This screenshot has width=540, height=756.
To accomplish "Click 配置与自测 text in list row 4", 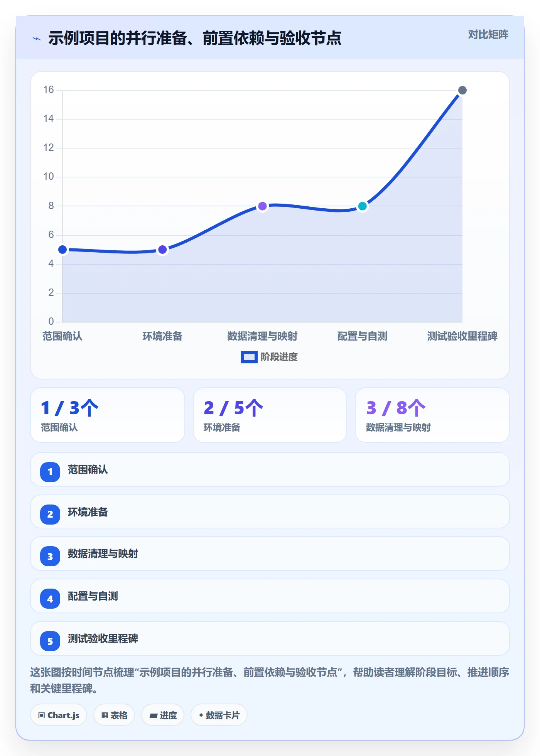I will click(x=93, y=596).
